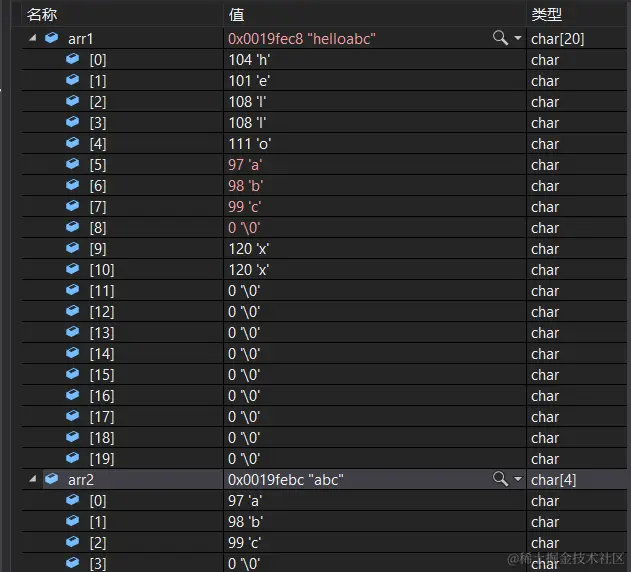Image resolution: width=631 pixels, height=572 pixels.
Task: Click cube icon of arr1 element [17]
Action: (72, 416)
